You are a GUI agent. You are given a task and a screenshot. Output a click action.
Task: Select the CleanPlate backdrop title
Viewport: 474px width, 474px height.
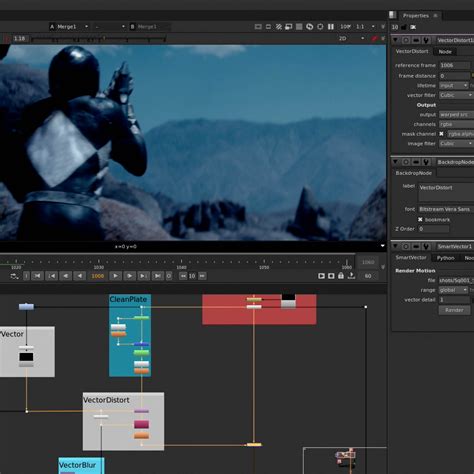click(128, 299)
